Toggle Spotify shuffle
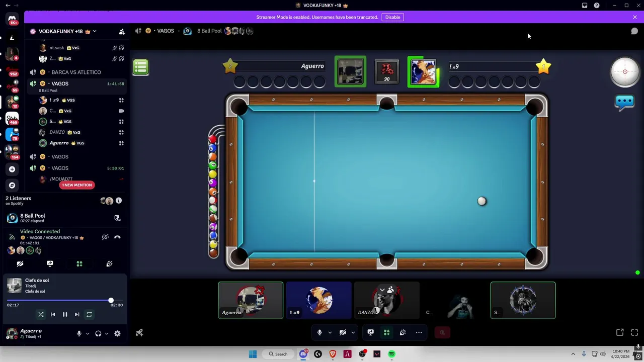The image size is (644, 362). click(41, 314)
